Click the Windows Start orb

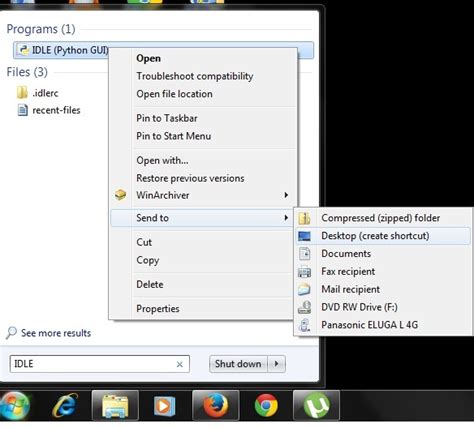click(15, 406)
